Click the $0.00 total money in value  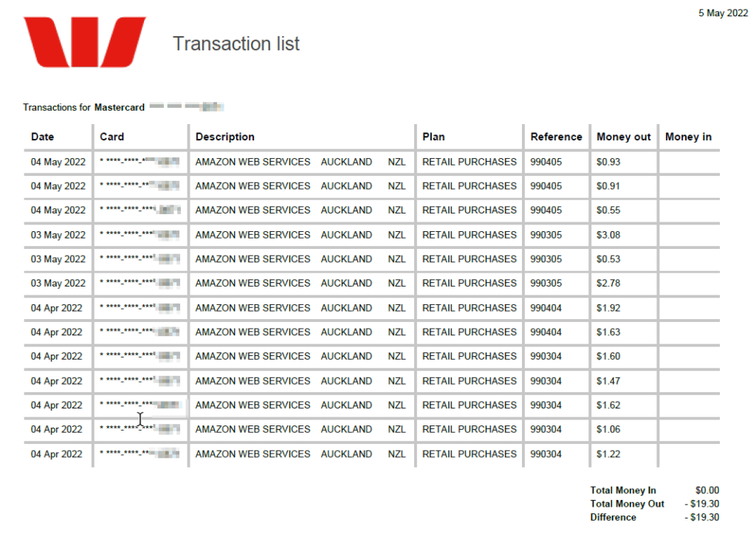click(707, 490)
